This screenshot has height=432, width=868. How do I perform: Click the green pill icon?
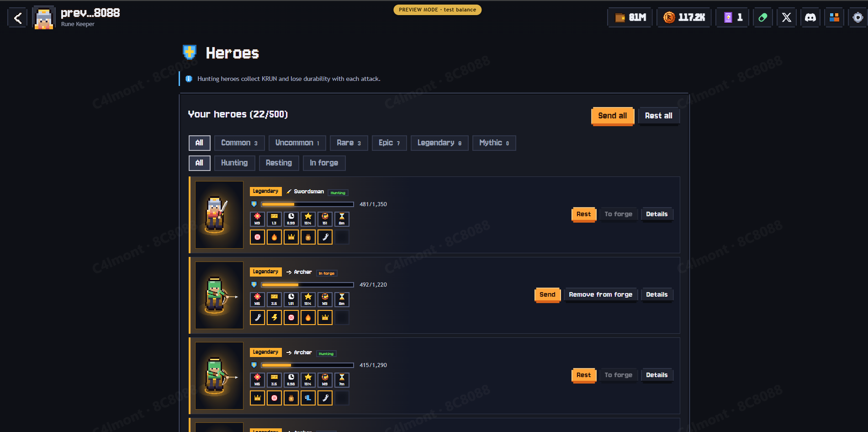pos(762,17)
